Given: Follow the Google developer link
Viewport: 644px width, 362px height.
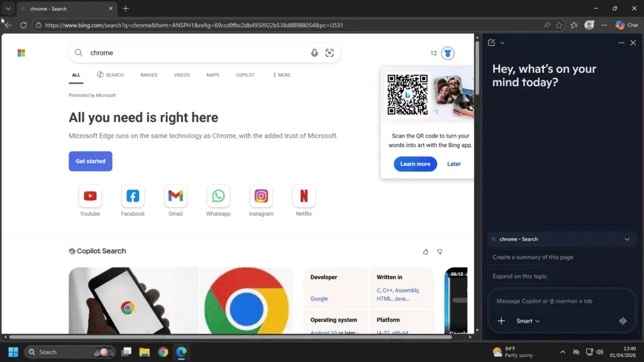Looking at the screenshot, I should 319,299.
